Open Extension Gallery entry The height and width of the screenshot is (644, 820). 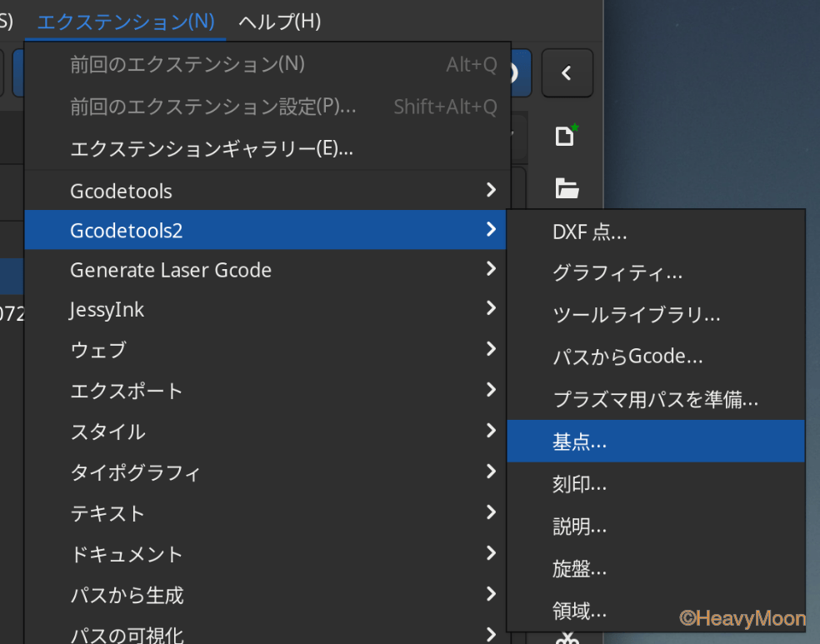(x=212, y=149)
